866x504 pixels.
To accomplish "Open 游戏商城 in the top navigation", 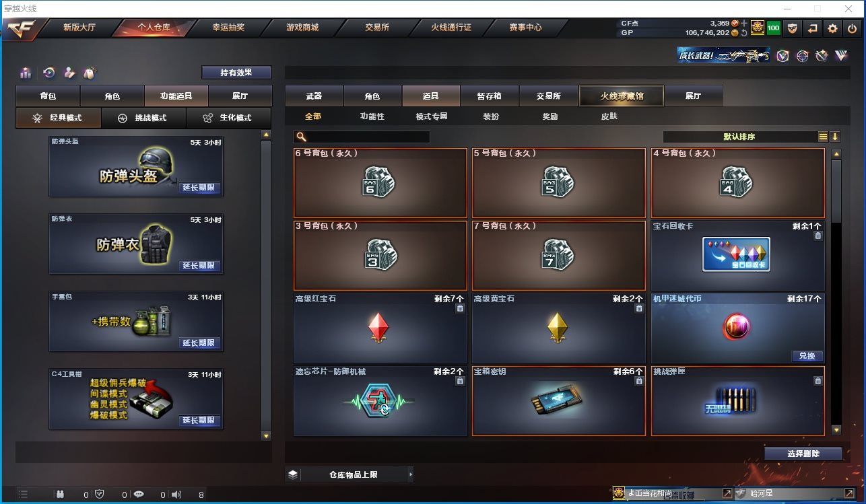I will point(302,28).
